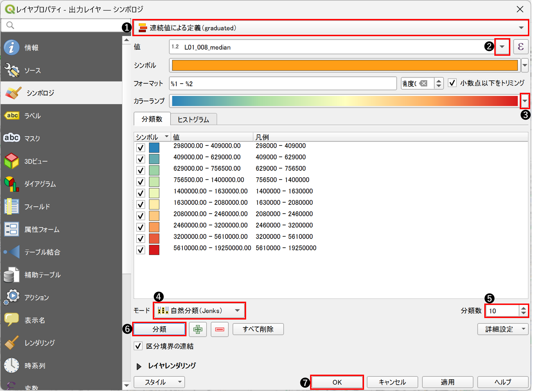Viewport: 550px width, 392px height.
Task: Toggle checkbox for 629000 - 756500 class
Action: point(141,170)
